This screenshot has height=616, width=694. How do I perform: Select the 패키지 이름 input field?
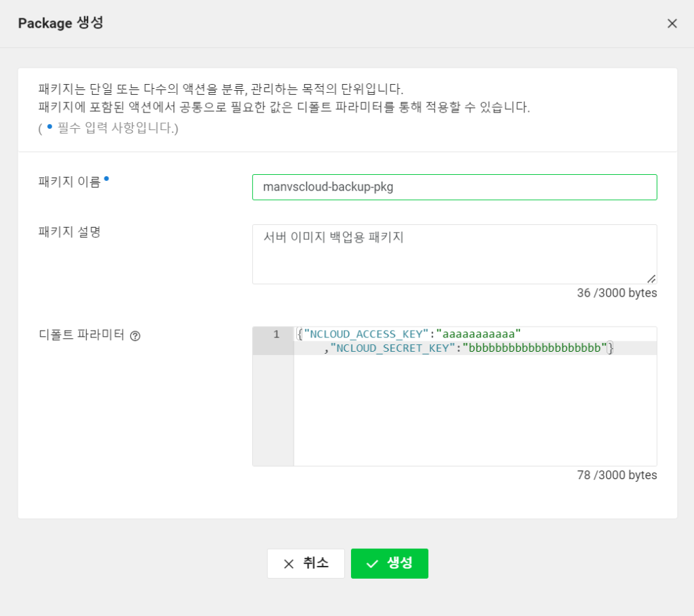tap(454, 187)
